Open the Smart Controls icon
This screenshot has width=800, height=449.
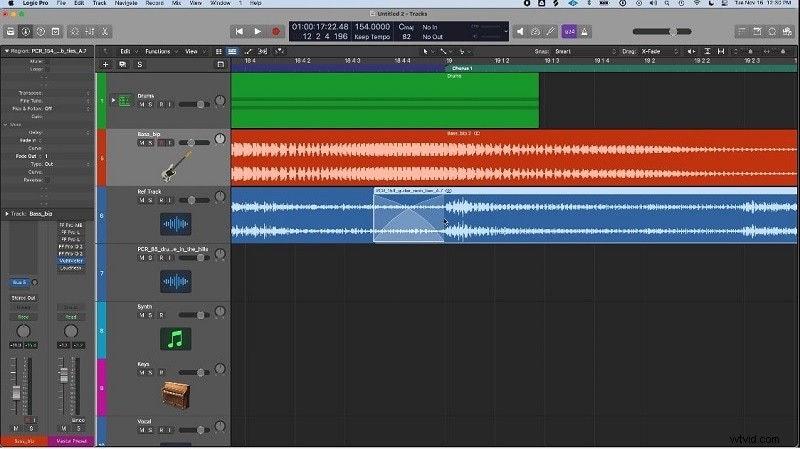tap(74, 32)
